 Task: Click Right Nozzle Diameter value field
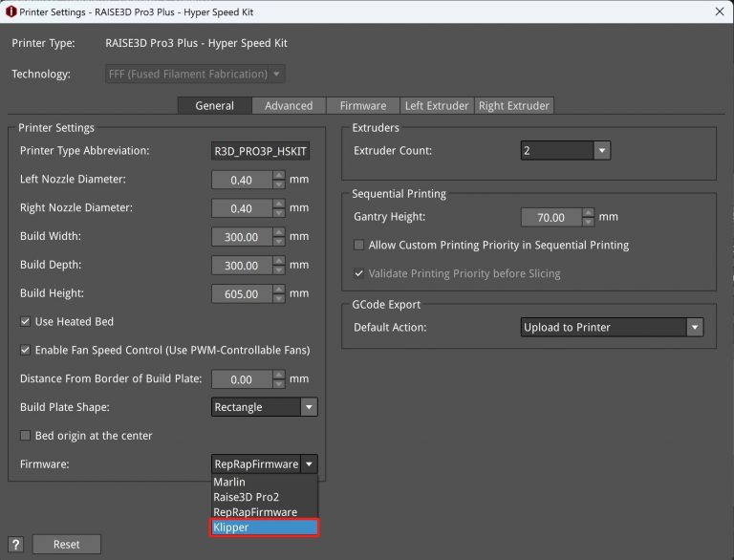pos(242,208)
